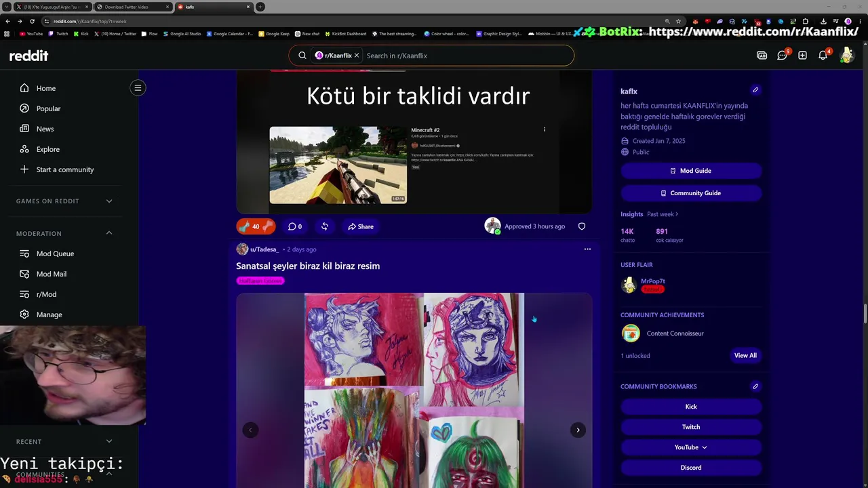This screenshot has height=488, width=868.
Task: Click View All achievements
Action: click(x=745, y=355)
